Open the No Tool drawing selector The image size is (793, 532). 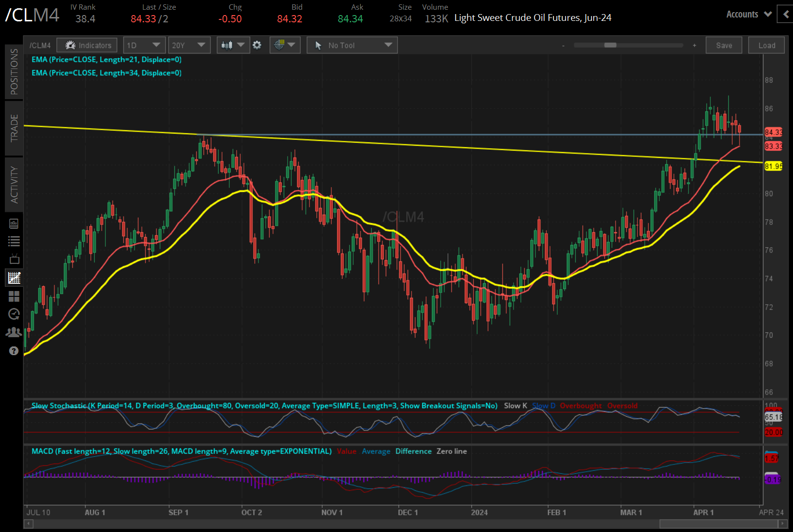tap(352, 45)
